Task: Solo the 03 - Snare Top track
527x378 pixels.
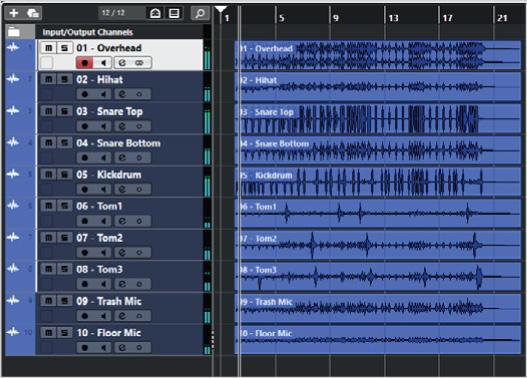Action: coord(64,111)
